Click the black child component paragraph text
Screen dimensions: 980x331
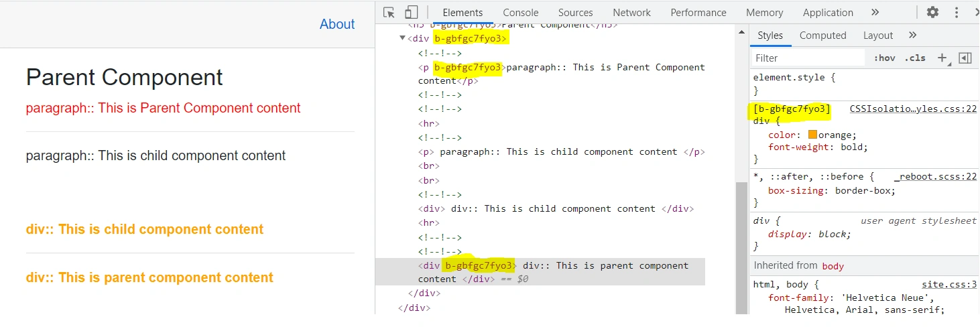156,155
